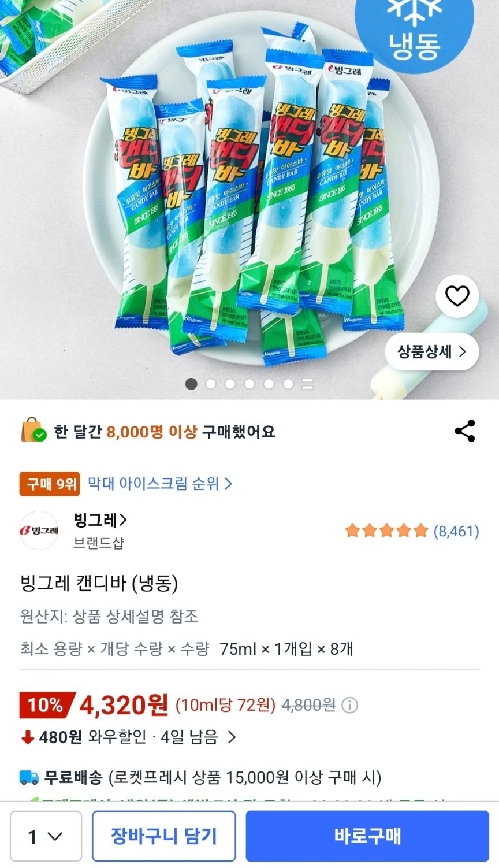Tap the heart wishlist icon

click(457, 296)
